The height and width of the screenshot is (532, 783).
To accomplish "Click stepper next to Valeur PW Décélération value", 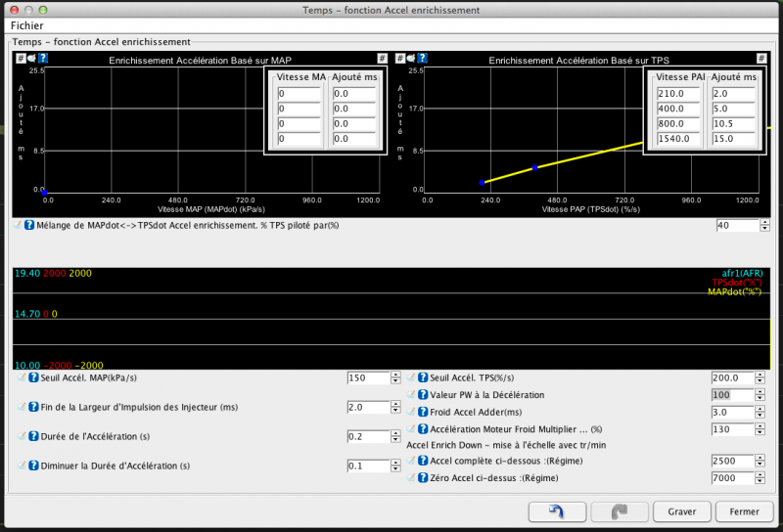I will coord(760,395).
